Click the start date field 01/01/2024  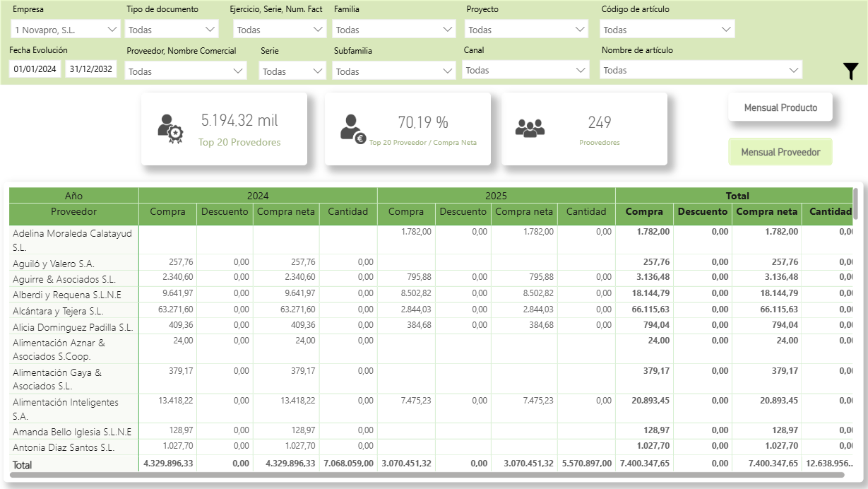tap(35, 69)
